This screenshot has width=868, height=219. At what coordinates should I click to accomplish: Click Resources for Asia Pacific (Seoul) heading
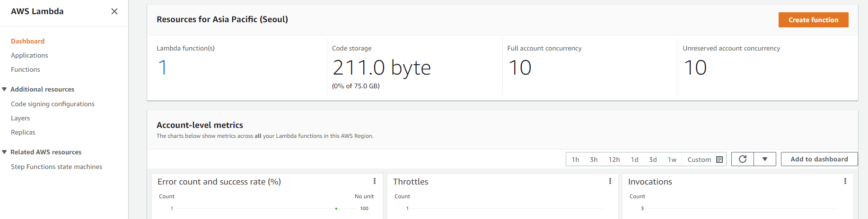point(222,19)
